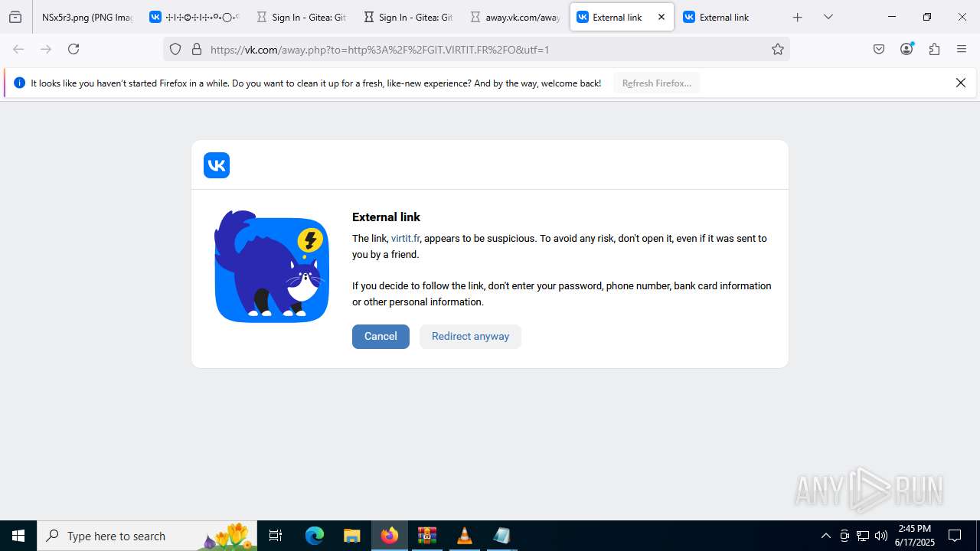980x551 pixels.
Task: Open the Windows notification center
Action: pos(955,536)
